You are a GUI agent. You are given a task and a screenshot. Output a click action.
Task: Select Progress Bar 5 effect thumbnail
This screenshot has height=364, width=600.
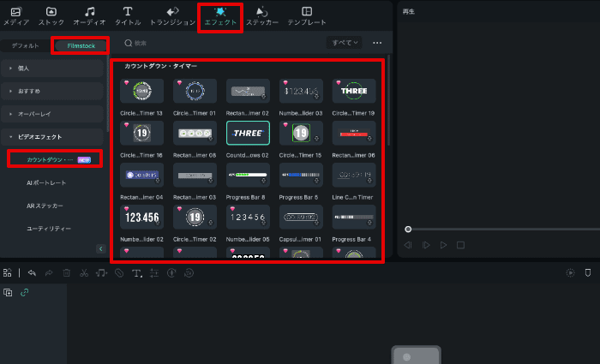point(301,175)
